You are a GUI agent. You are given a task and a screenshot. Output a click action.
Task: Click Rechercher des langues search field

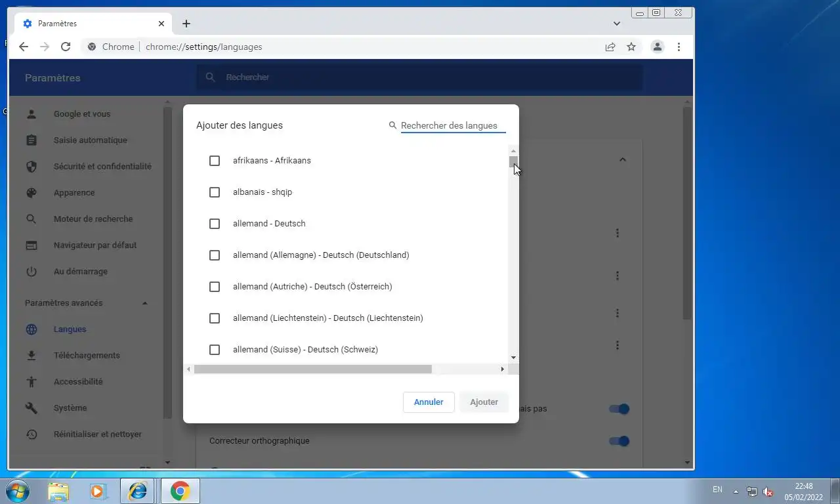pyautogui.click(x=453, y=125)
